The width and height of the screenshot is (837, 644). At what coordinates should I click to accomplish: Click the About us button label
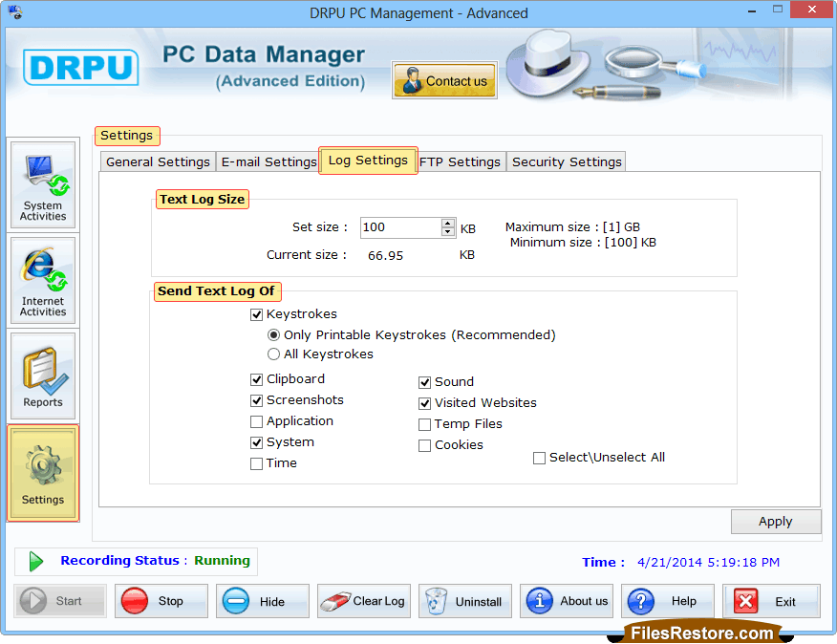pos(584,601)
